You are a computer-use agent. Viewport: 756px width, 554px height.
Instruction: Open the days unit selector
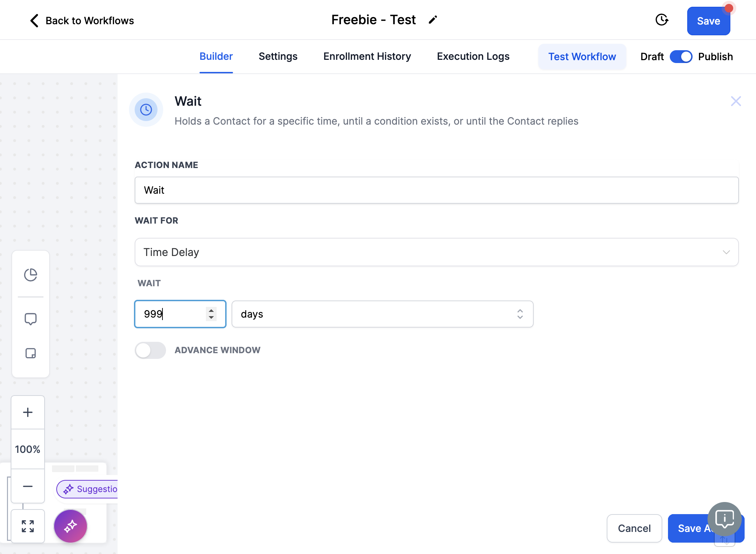pos(383,314)
